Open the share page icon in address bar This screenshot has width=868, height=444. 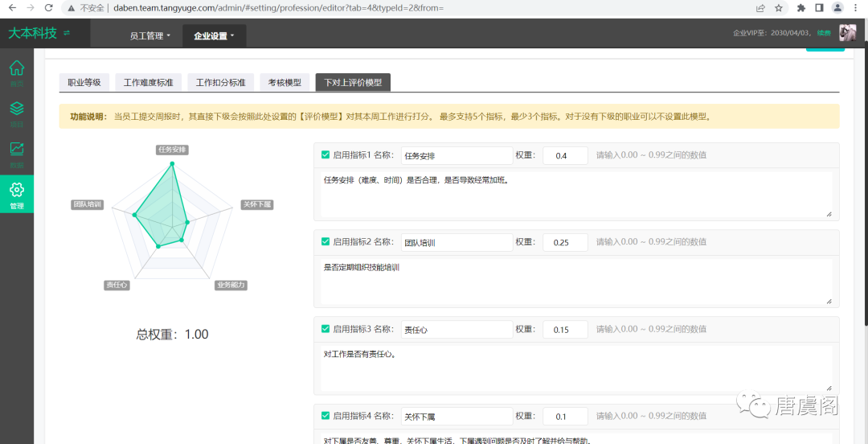[x=760, y=8]
